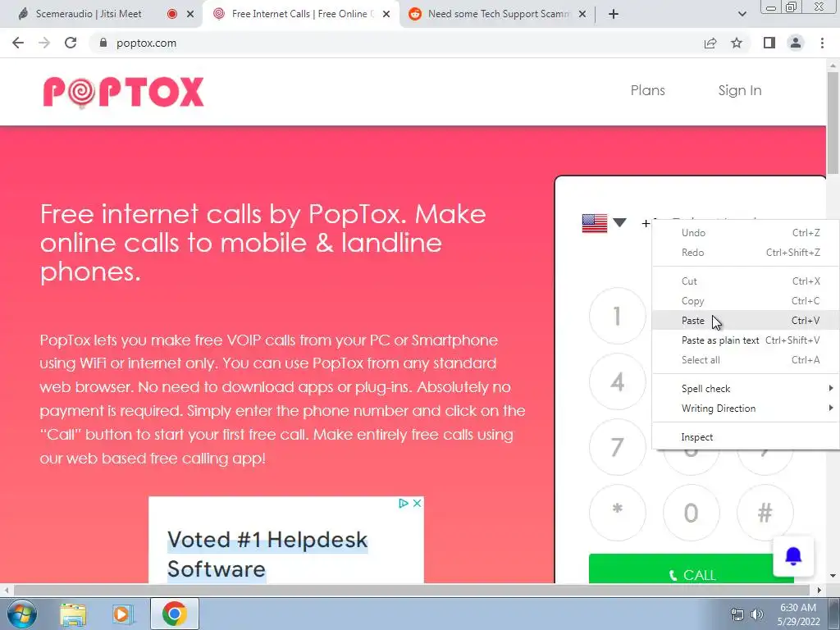Viewport: 840px width, 630px height.
Task: Click the PopTox logo
Action: point(123,92)
